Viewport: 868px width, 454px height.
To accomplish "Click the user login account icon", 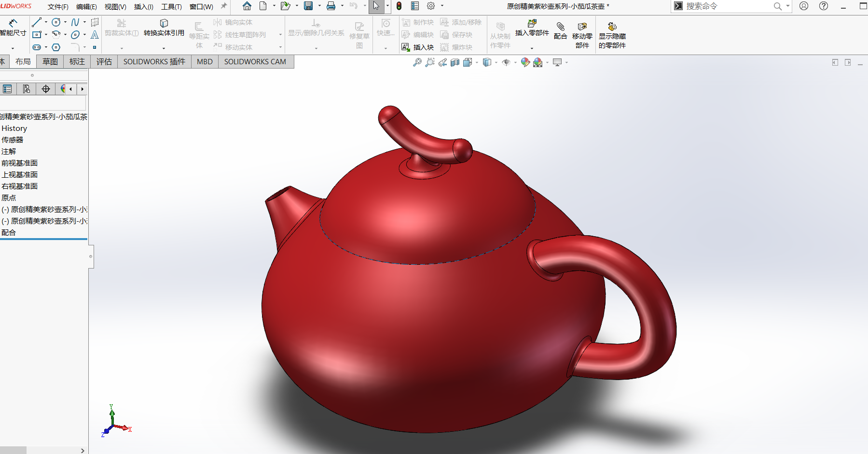I will [804, 6].
